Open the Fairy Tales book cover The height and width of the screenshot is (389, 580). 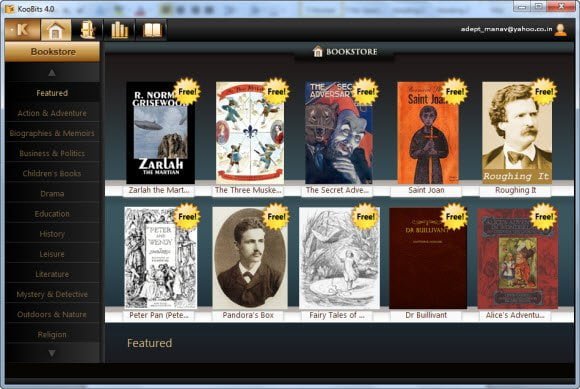339,258
